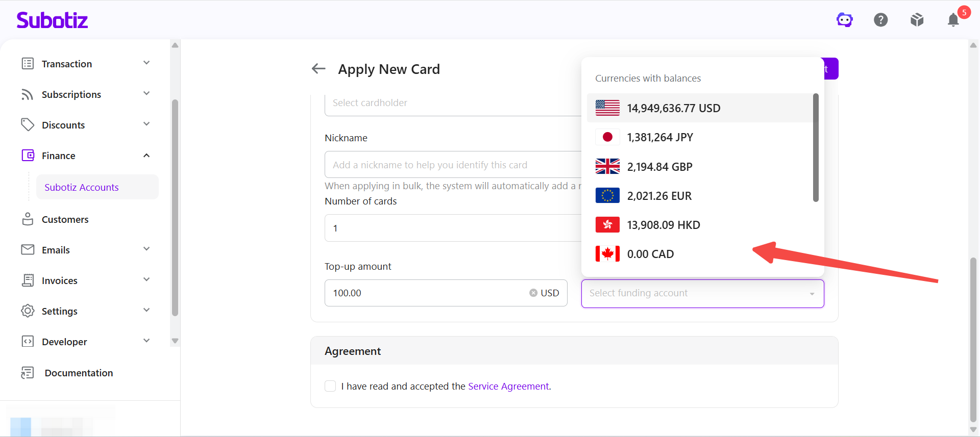
Task: Click the Transaction list icon
Action: (28, 64)
